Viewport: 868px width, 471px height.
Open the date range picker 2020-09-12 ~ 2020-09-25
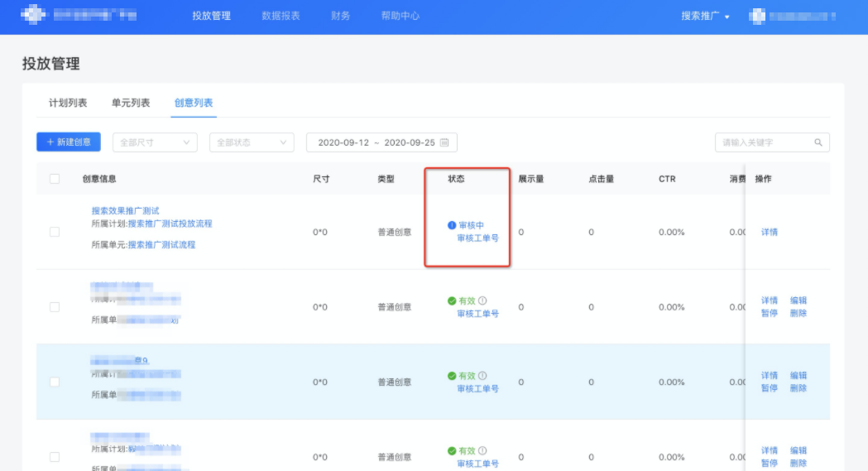point(381,142)
